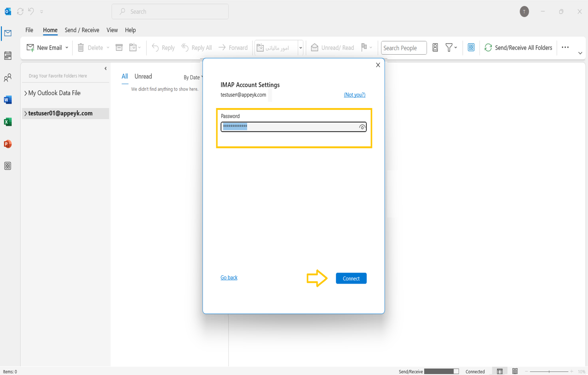
Task: Click the All Apps grid ribbon icon
Action: (x=471, y=48)
